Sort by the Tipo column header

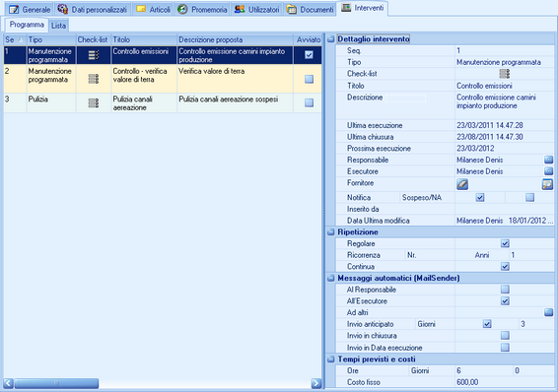(51, 39)
